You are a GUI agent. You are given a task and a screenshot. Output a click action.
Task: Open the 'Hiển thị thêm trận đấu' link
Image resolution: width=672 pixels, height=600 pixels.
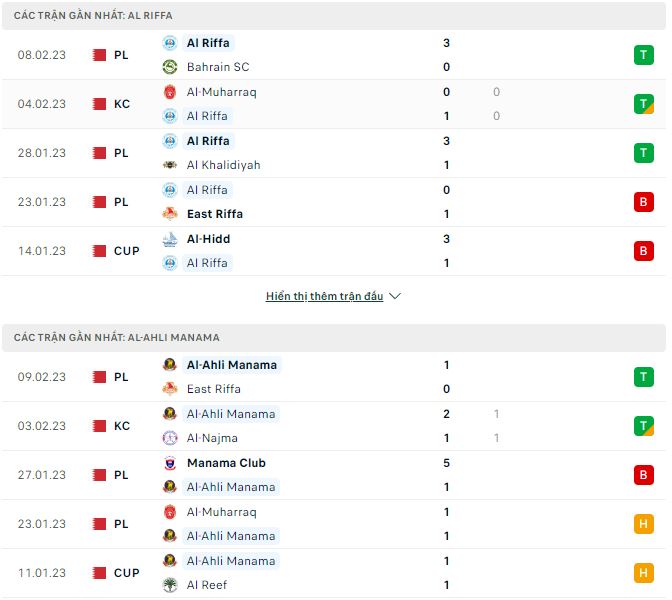point(324,297)
